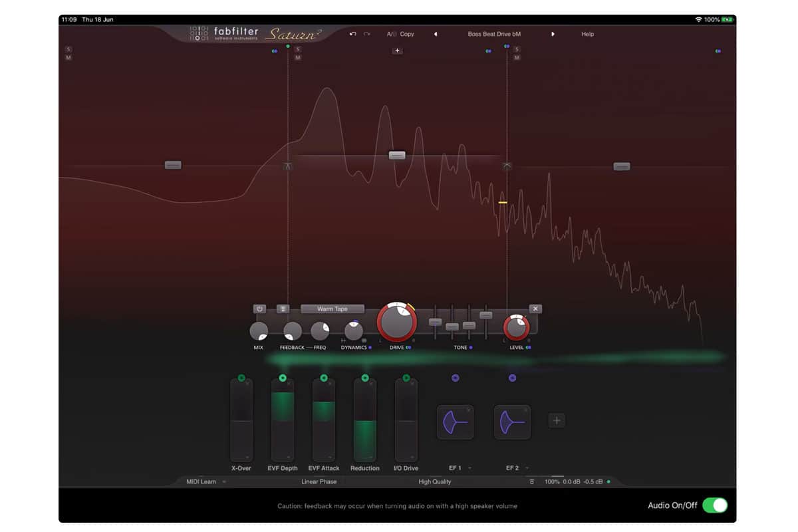Switch the Audio On/Off toggle
798x532 pixels.
[715, 505]
